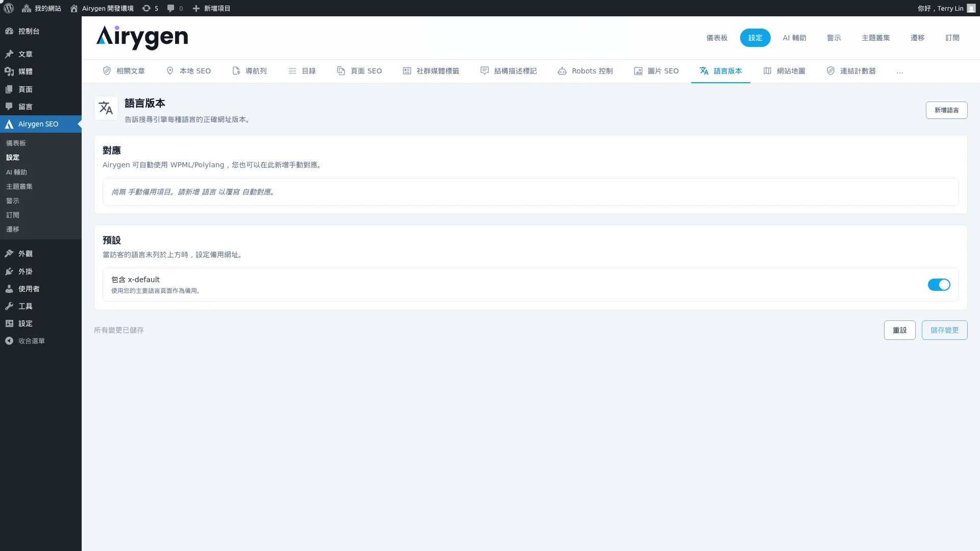
Task: Switch to 相關文章 tab
Action: 124,71
